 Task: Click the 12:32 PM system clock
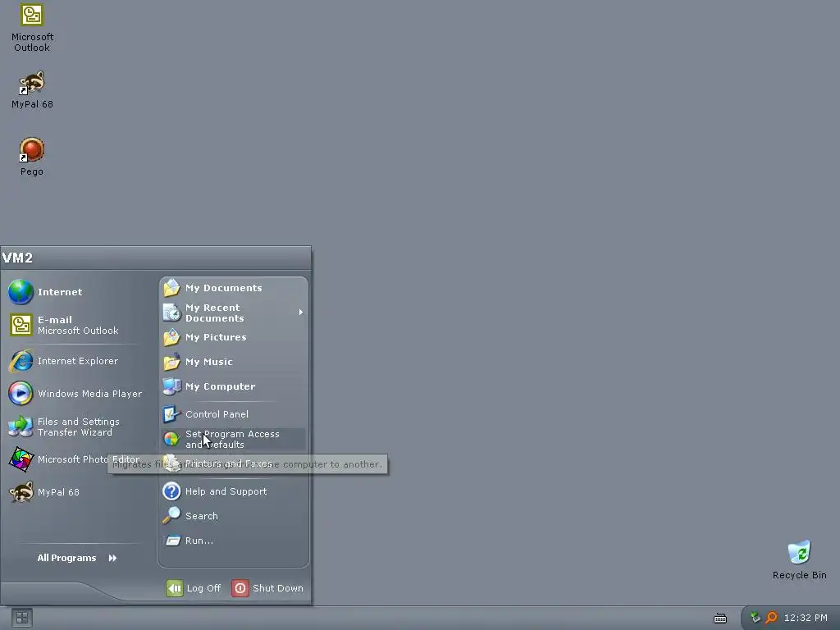(x=806, y=618)
